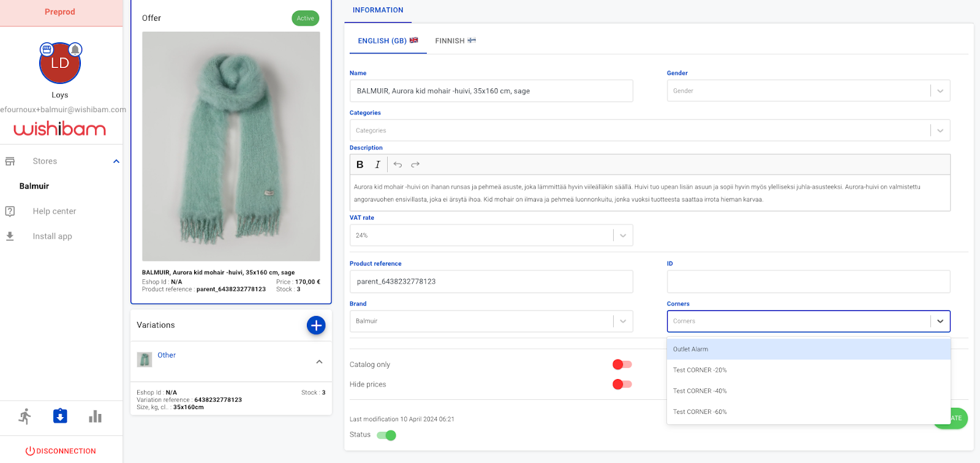Click into the Description text area
Image resolution: width=980 pixels, height=463 pixels.
650,193
